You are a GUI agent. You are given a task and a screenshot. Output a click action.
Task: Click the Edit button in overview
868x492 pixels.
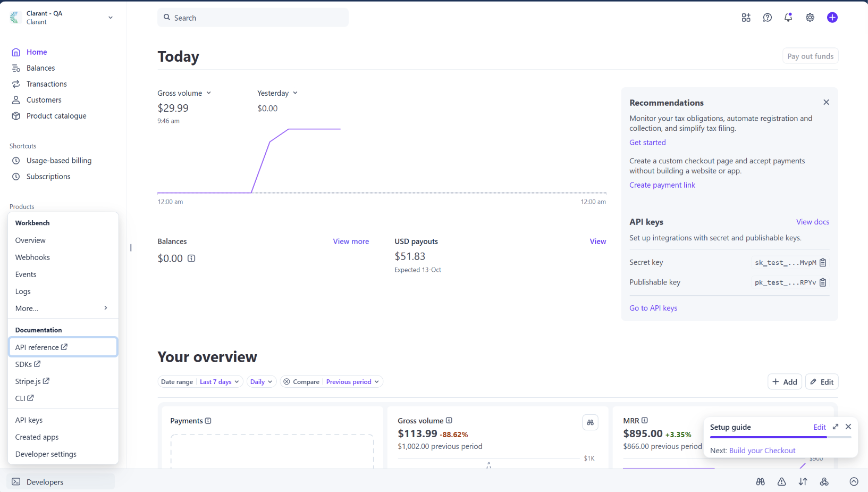click(x=822, y=382)
